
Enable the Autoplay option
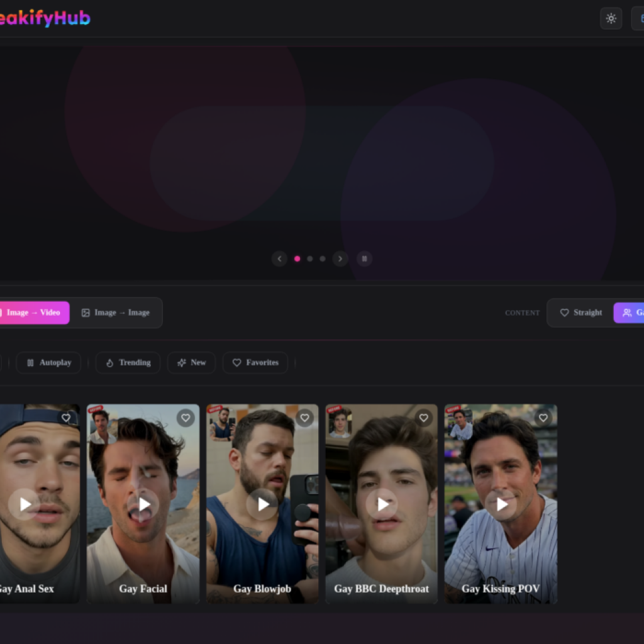(x=48, y=362)
